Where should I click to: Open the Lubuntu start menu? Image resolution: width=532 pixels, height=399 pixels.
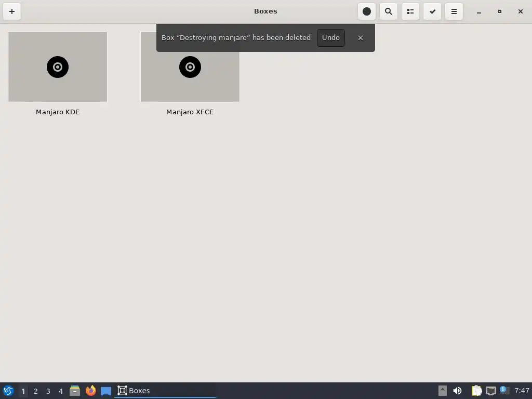[x=8, y=391]
